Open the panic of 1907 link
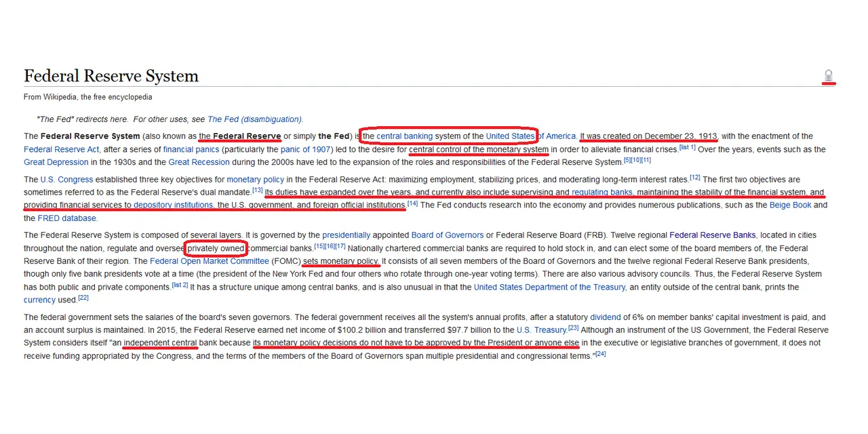This screenshot has width=868, height=434. click(306, 149)
